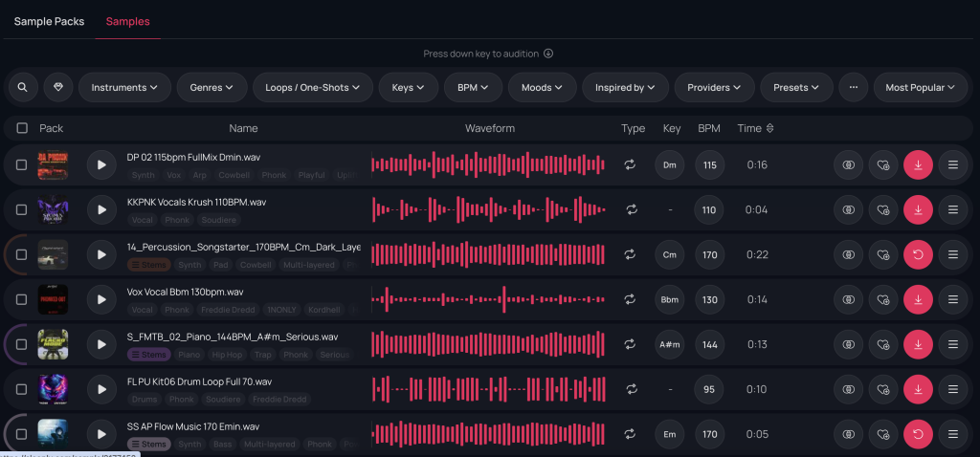
Task: Open the Genres dropdown
Action: (212, 87)
